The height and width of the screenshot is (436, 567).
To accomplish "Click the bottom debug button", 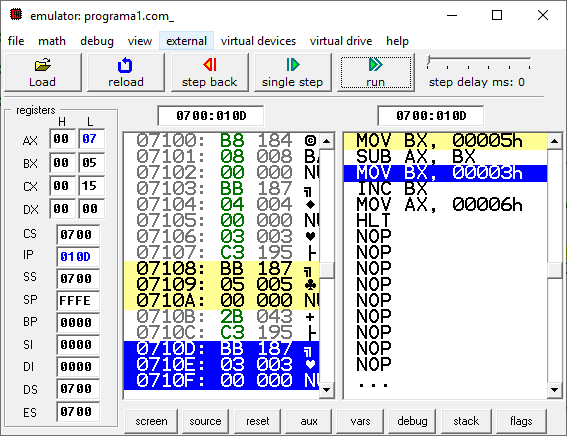I will (412, 421).
